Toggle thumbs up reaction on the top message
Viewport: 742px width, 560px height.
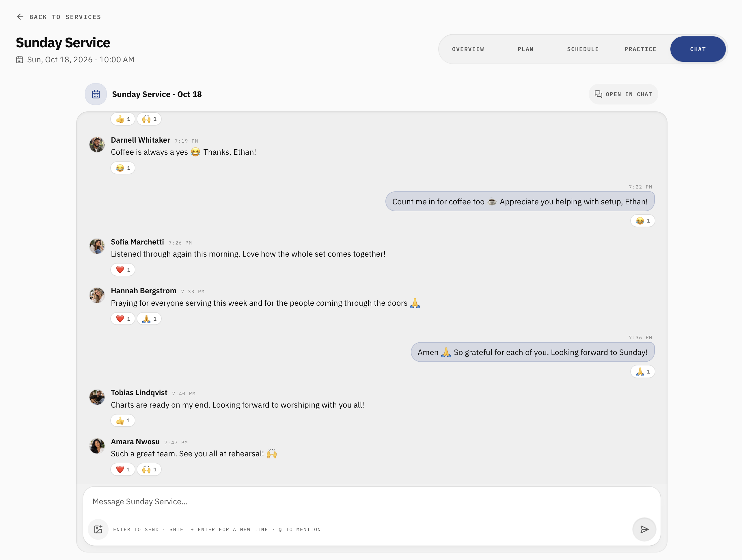point(123,119)
